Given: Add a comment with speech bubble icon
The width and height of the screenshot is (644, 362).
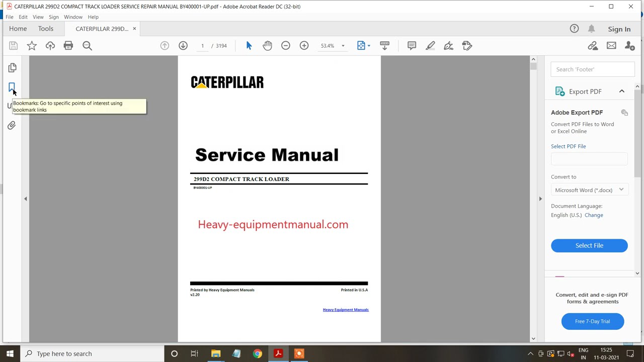Looking at the screenshot, I should (412, 46).
